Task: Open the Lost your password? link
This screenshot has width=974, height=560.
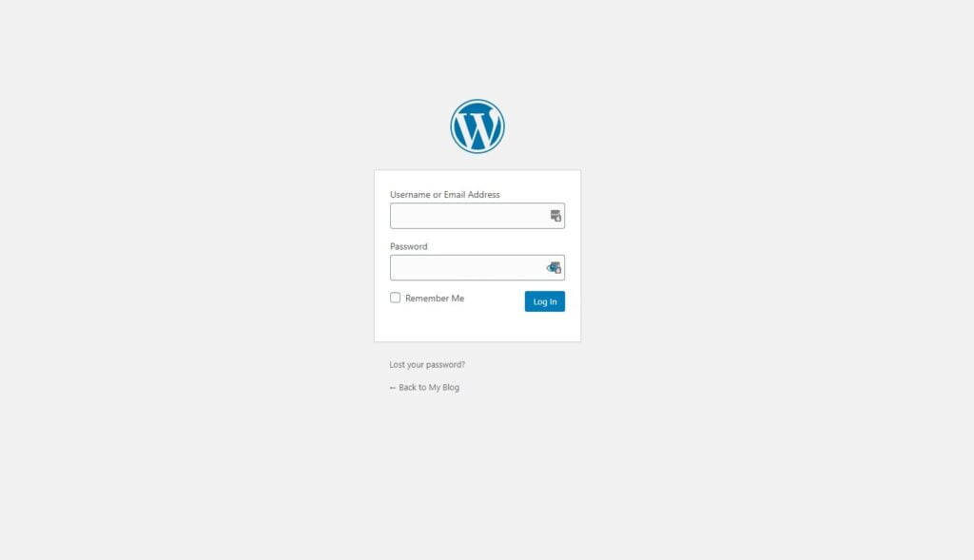Action: click(427, 364)
